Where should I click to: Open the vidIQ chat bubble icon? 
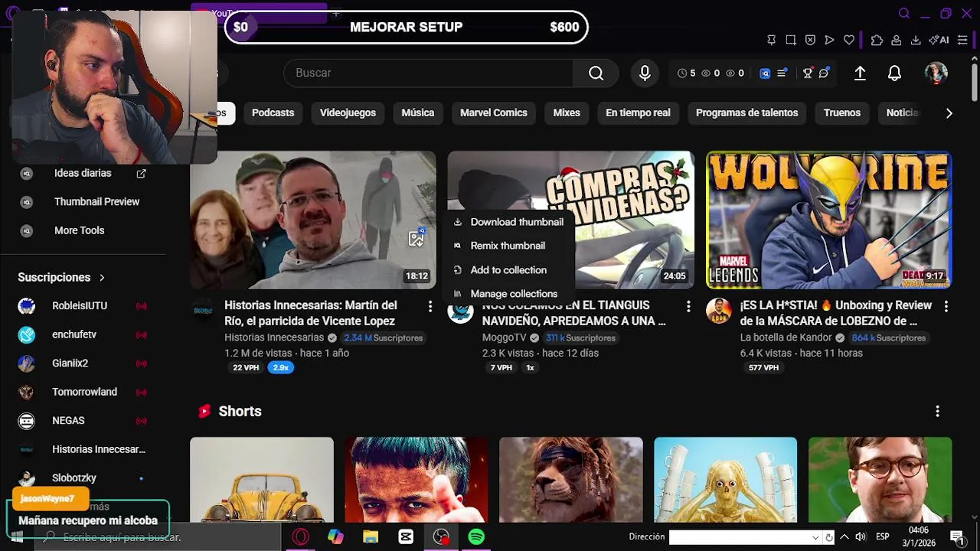(x=824, y=73)
